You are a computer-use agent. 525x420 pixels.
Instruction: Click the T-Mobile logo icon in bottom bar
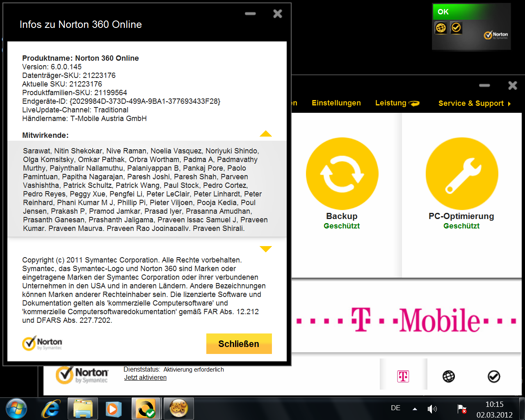pyautogui.click(x=403, y=376)
